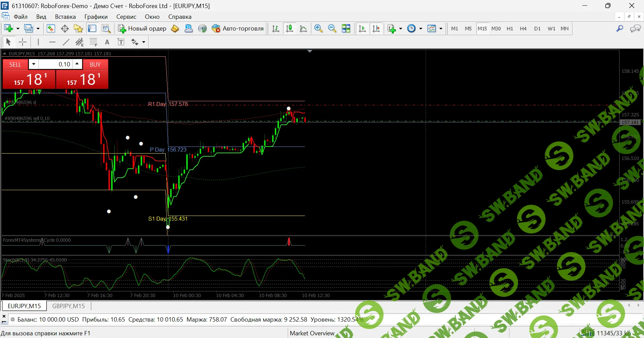
Task: Tile chart windows icon
Action: (x=346, y=29)
